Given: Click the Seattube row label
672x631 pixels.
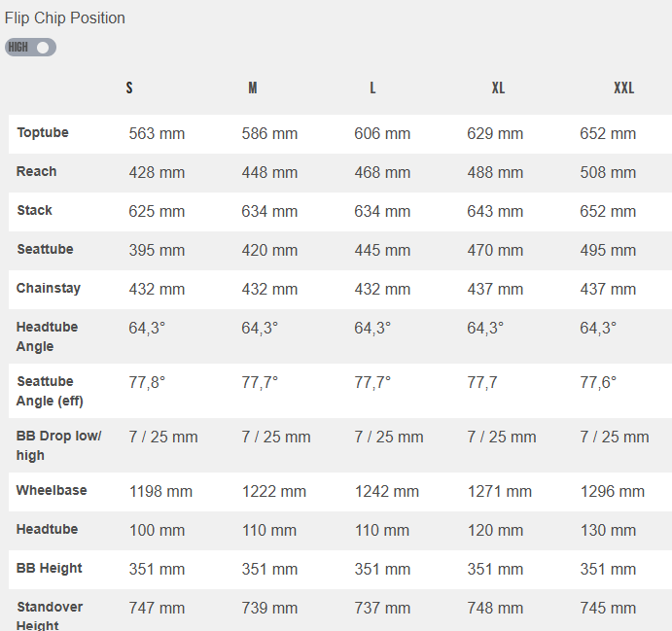Looking at the screenshot, I should tap(45, 249).
